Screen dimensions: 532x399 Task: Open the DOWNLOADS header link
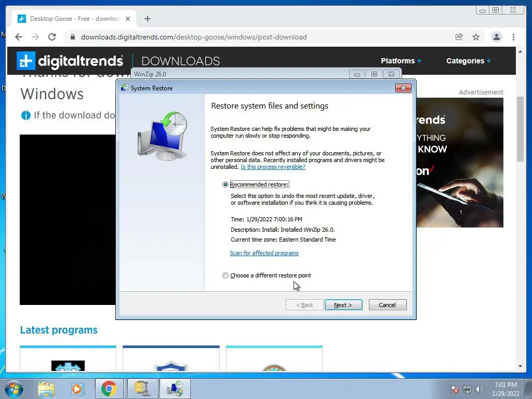180,61
